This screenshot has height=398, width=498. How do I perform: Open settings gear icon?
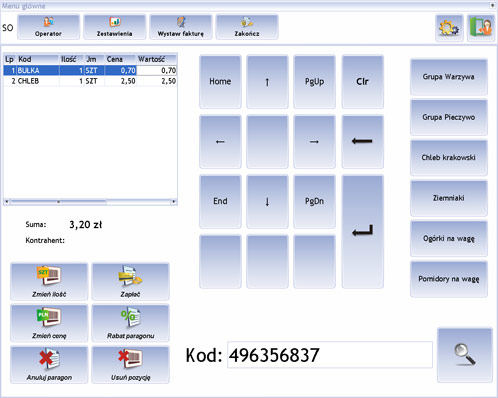click(x=449, y=28)
